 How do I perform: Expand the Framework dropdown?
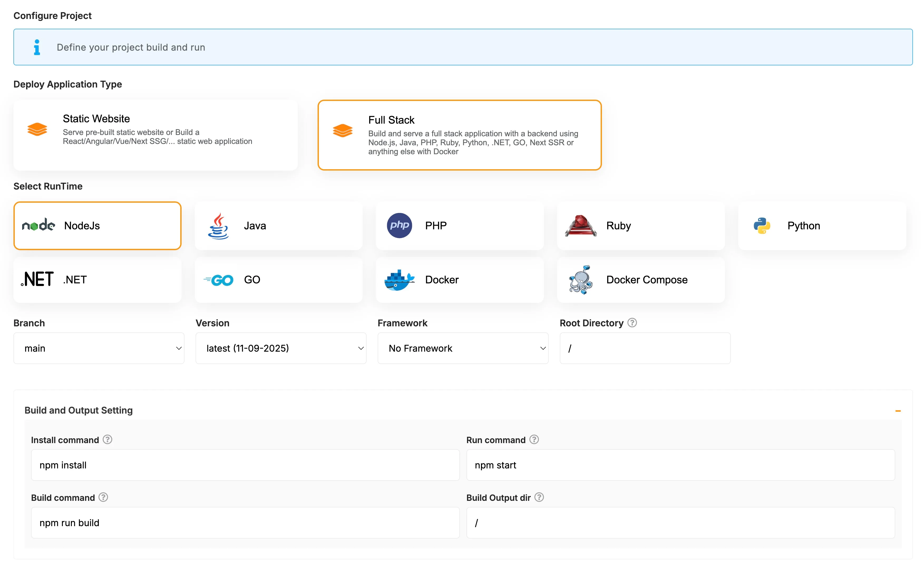click(x=463, y=348)
